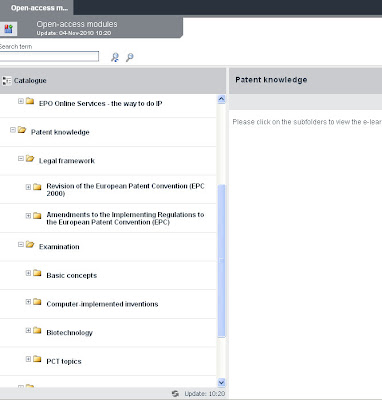Screen dimensions: 382x400
Task: Click the Computer-implemented inventions folder icon
Action: point(37,302)
